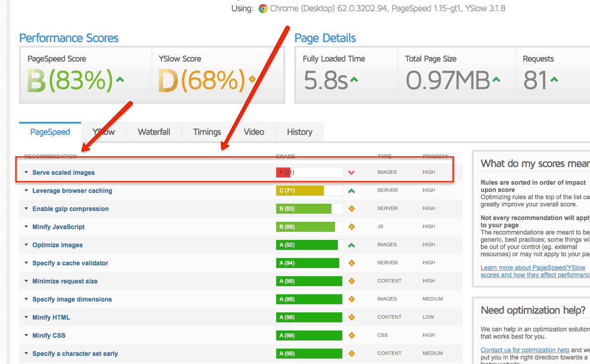Click the F (21) grade bar

tap(310, 172)
